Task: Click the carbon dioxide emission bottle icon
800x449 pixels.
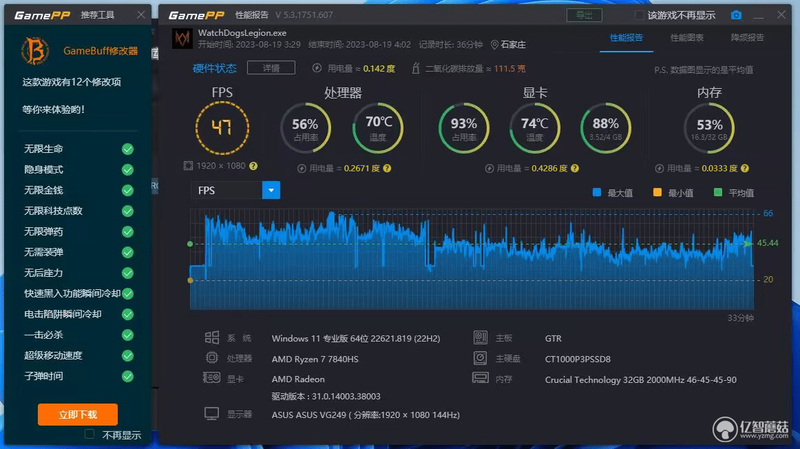Action: click(x=416, y=68)
